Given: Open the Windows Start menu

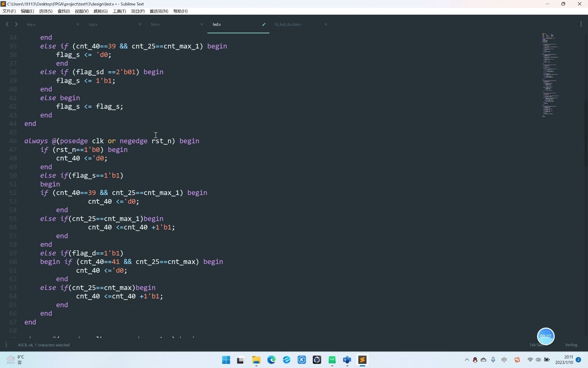Looking at the screenshot, I should (226, 360).
